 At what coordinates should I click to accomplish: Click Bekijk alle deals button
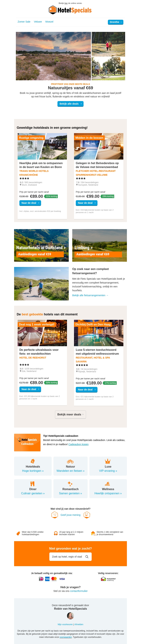pyautogui.click(x=70, y=104)
